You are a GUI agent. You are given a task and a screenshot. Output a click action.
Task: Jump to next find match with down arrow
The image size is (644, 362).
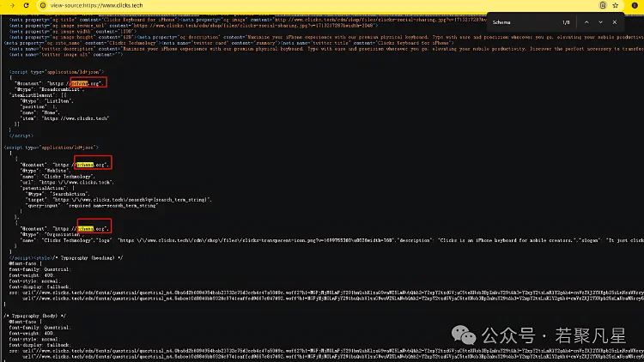tap(600, 22)
